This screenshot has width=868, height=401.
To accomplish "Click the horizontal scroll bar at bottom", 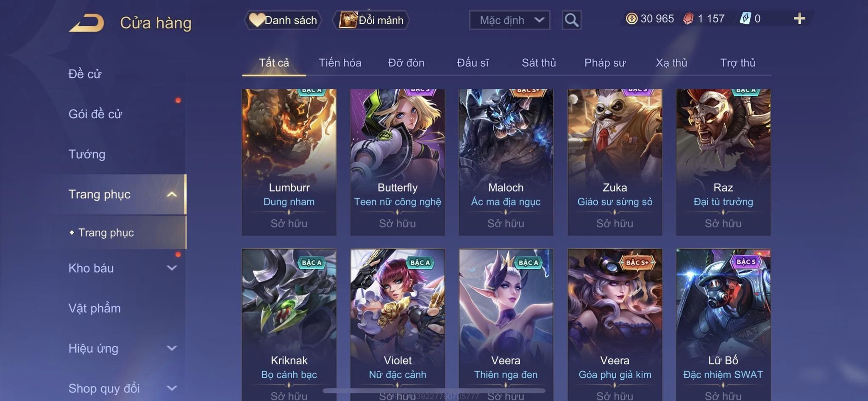I will 434,390.
